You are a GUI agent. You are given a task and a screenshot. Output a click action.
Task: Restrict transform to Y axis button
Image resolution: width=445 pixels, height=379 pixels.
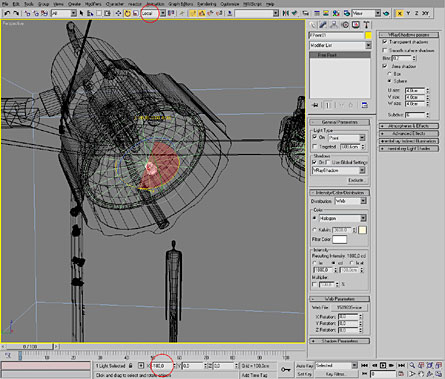pyautogui.click(x=408, y=13)
